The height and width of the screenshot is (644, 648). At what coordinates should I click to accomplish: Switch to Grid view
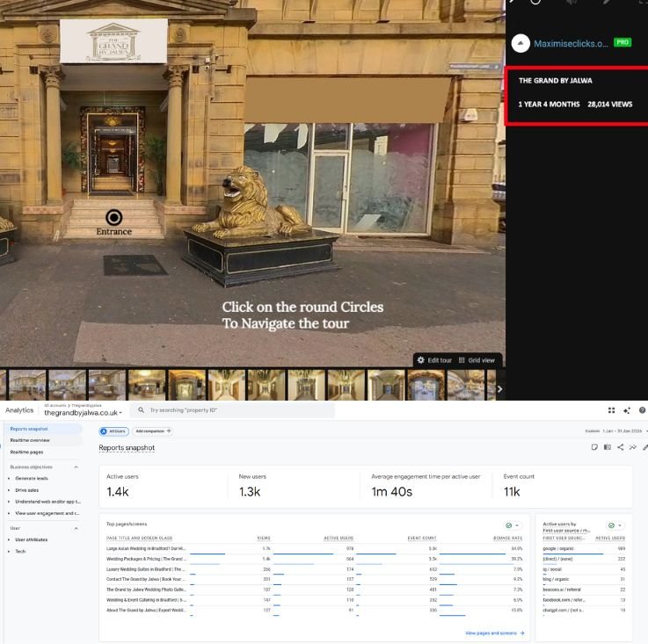pos(477,360)
